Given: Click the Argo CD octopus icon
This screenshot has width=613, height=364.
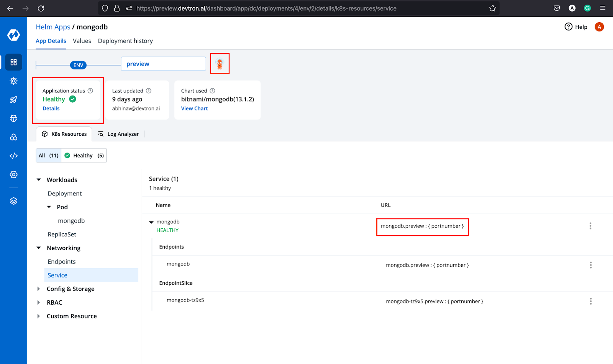Looking at the screenshot, I should click(x=220, y=64).
